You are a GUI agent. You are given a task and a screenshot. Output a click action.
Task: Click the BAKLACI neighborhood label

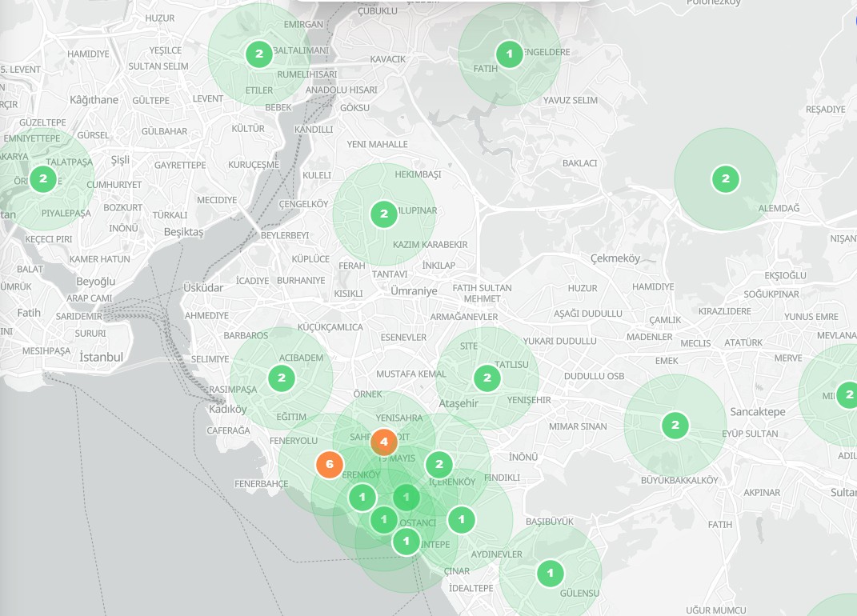(579, 163)
